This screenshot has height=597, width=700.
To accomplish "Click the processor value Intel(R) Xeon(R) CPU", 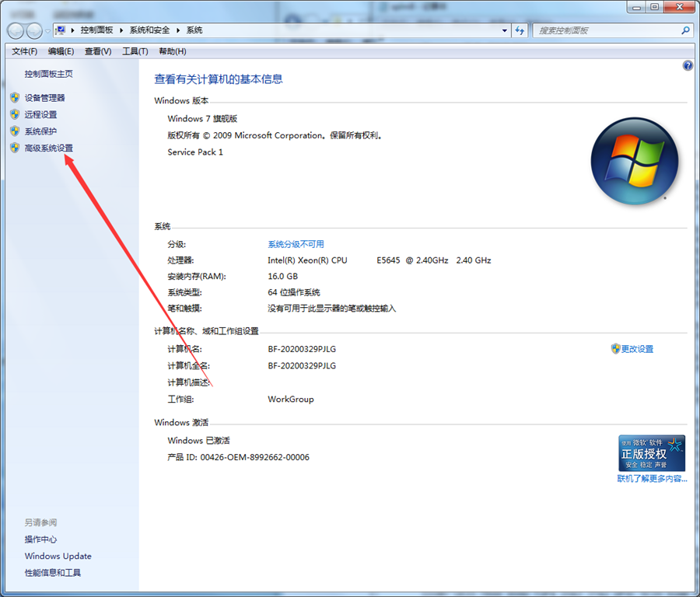I will click(307, 260).
